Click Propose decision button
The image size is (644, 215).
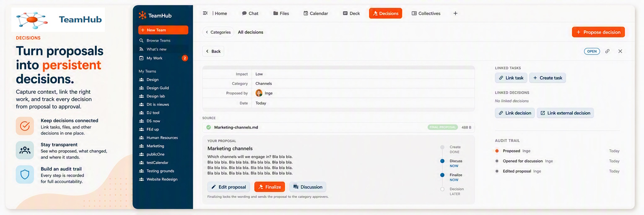point(598,32)
